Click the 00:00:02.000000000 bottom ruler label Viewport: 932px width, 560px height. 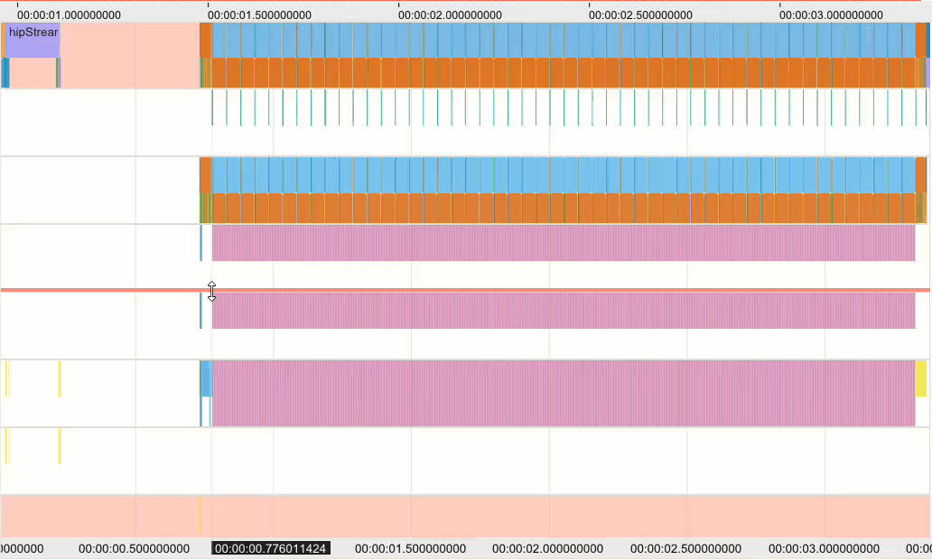point(547,548)
